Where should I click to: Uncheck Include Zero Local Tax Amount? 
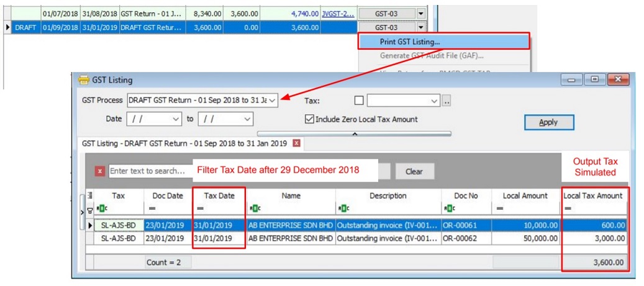click(x=309, y=119)
